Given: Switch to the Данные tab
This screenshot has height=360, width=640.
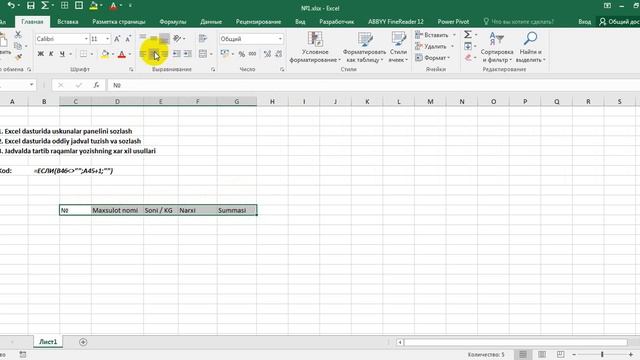Looking at the screenshot, I should 211,22.
